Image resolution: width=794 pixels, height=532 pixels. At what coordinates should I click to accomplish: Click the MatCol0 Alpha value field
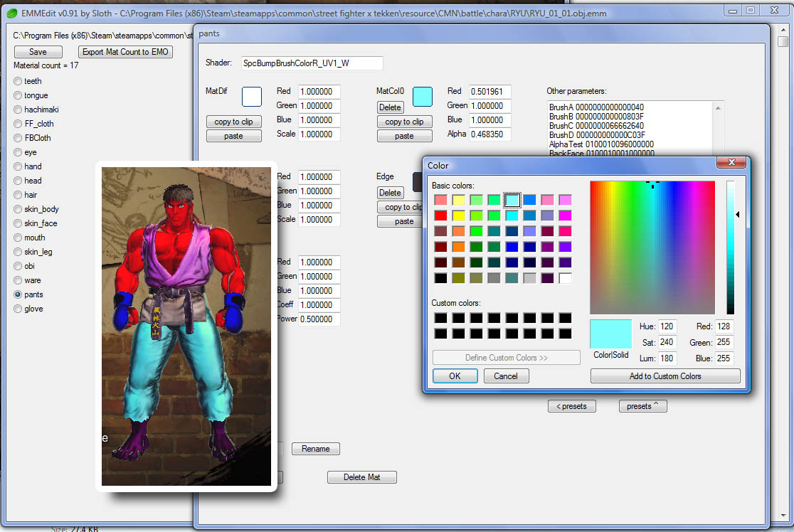(x=489, y=134)
